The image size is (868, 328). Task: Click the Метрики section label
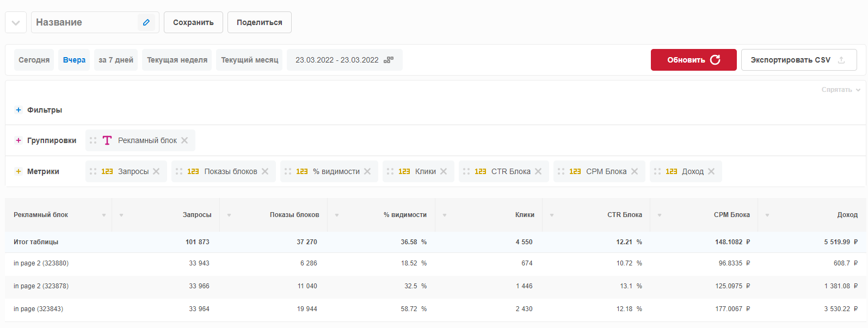(43, 171)
